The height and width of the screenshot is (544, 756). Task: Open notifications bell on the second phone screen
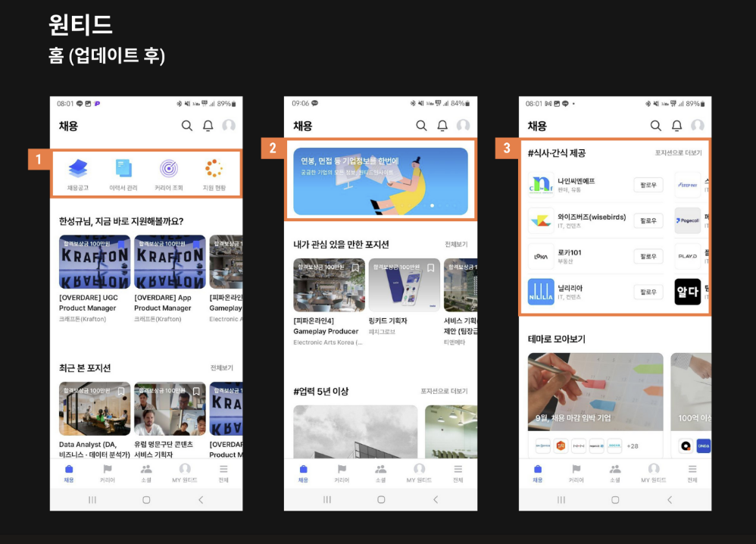tap(442, 126)
